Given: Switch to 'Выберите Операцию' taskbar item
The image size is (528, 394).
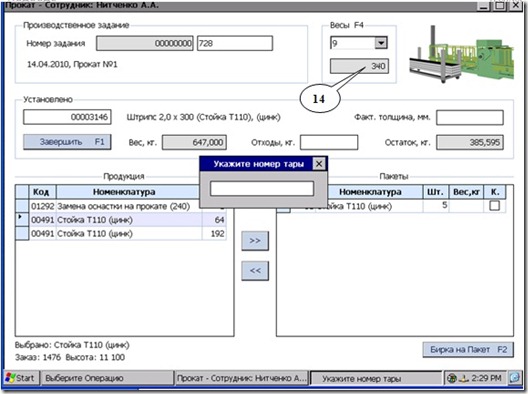Looking at the screenshot, I should tap(107, 378).
